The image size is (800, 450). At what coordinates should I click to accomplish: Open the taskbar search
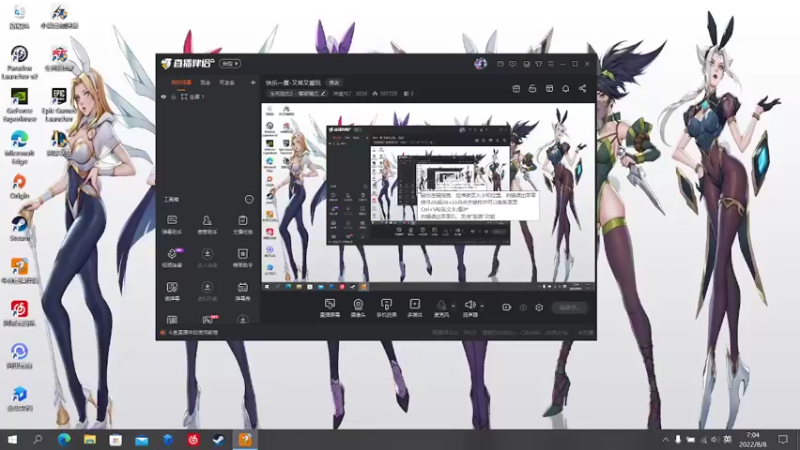click(x=37, y=440)
